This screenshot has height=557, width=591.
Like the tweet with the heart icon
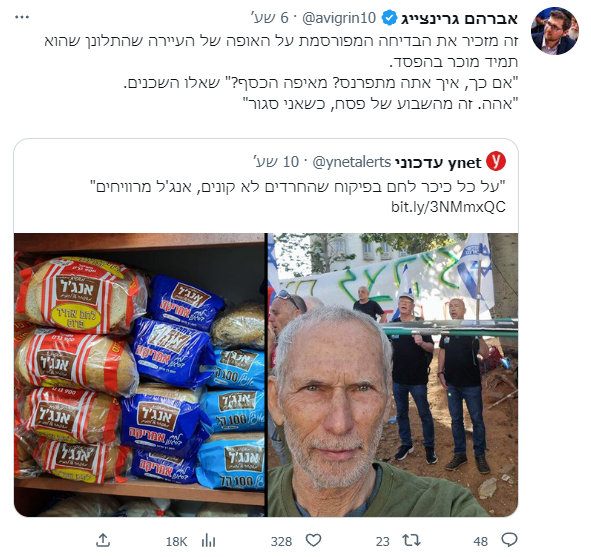pyautogui.click(x=313, y=540)
